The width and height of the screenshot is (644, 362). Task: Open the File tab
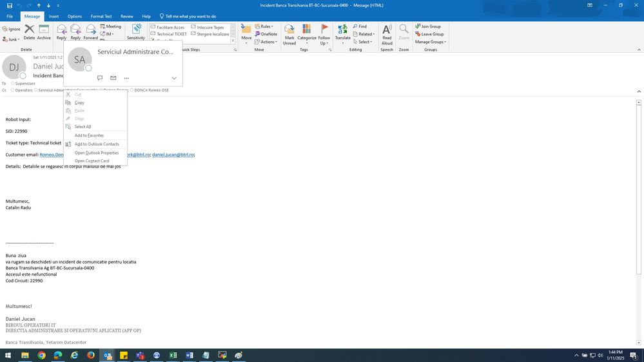(x=10, y=16)
